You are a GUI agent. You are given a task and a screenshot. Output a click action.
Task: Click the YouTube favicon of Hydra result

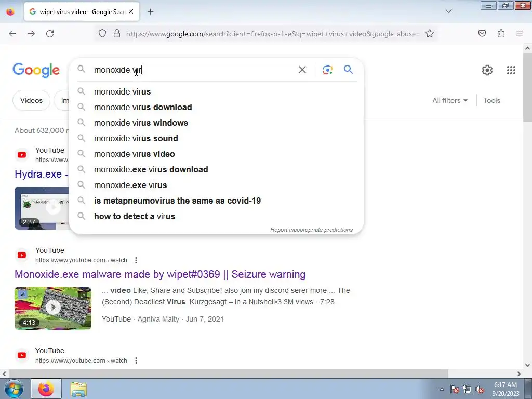click(22, 155)
